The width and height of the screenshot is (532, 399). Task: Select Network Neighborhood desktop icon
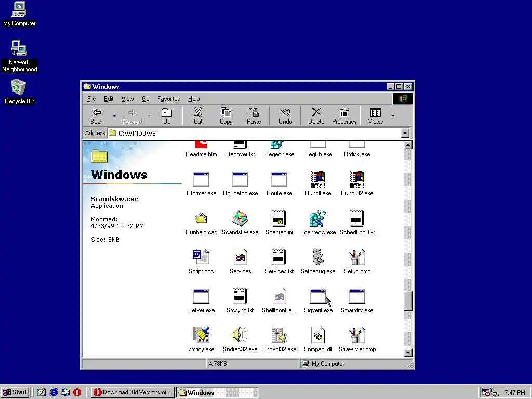click(19, 57)
